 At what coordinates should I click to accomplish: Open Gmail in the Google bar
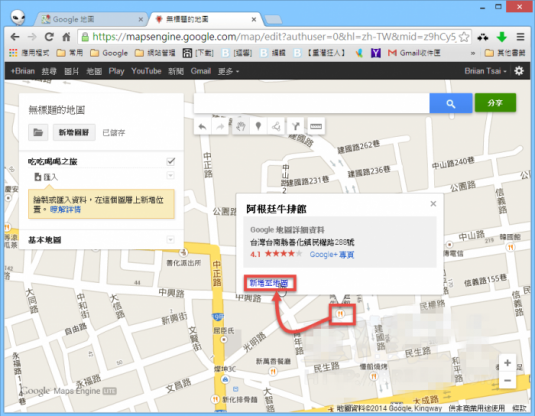201,71
